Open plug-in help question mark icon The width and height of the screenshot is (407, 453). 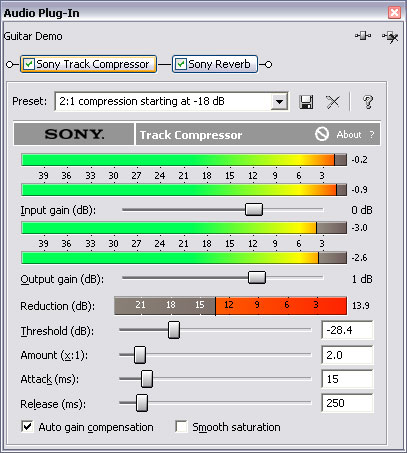(368, 102)
